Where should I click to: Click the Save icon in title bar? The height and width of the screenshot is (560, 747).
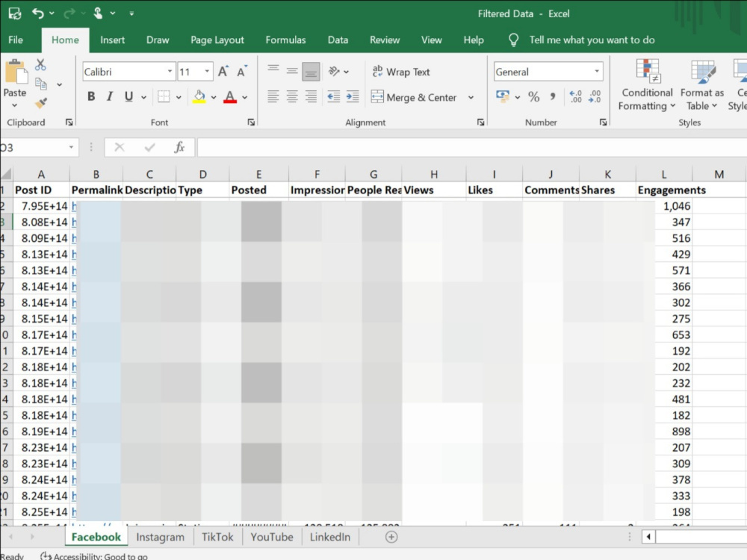pyautogui.click(x=15, y=13)
